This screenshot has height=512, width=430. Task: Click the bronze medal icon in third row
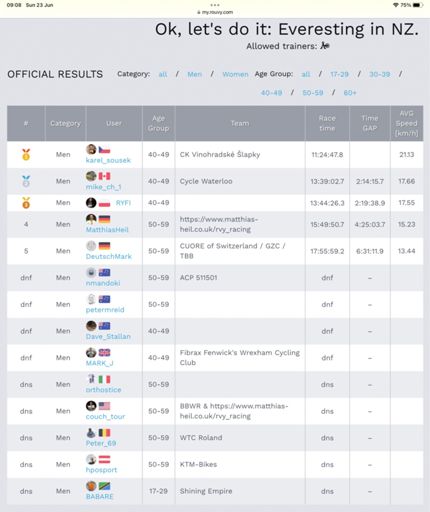click(x=26, y=203)
